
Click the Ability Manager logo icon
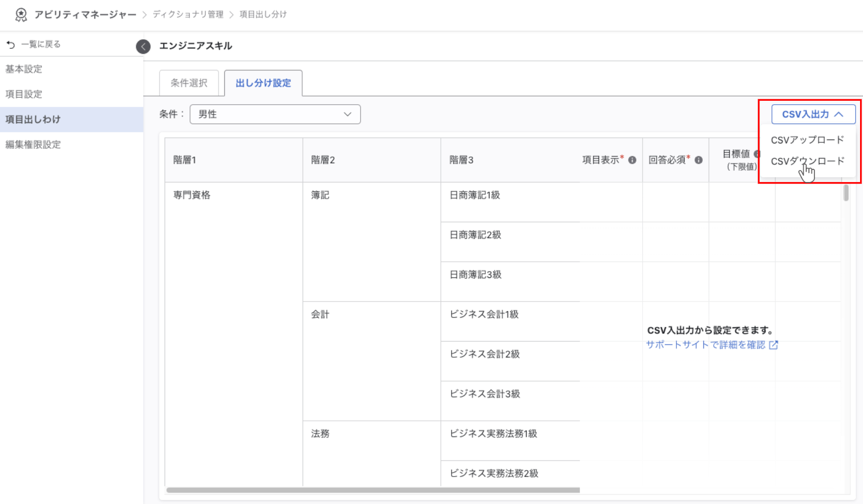21,15
